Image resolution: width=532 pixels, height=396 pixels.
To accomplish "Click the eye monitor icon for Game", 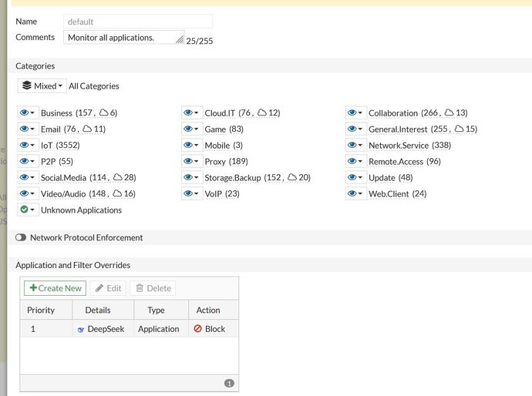I will [188, 129].
